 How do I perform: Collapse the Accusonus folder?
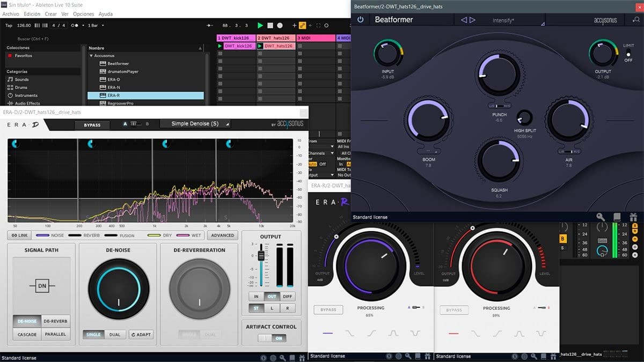pos(91,56)
